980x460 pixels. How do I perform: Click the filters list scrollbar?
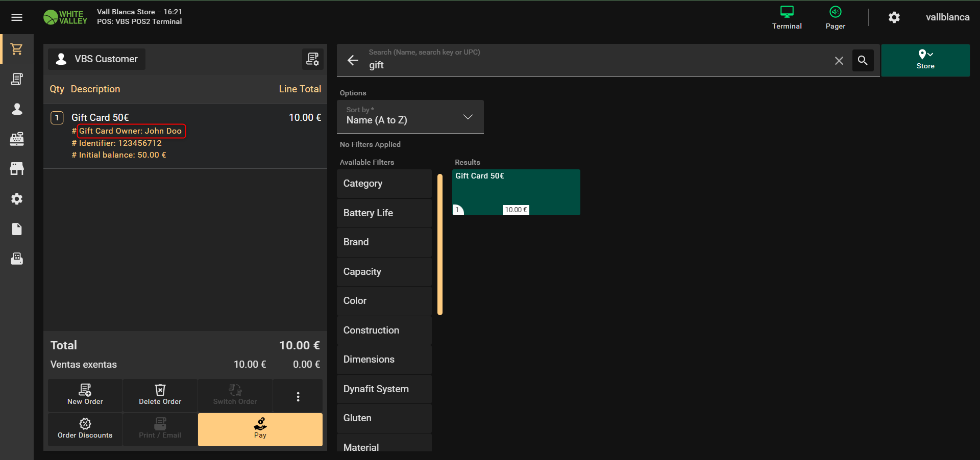(440, 245)
